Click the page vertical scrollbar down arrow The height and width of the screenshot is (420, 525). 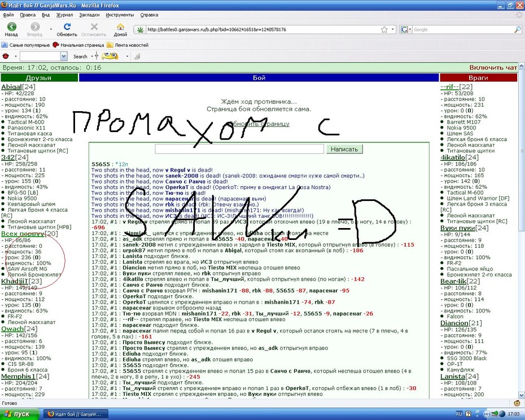522,395
